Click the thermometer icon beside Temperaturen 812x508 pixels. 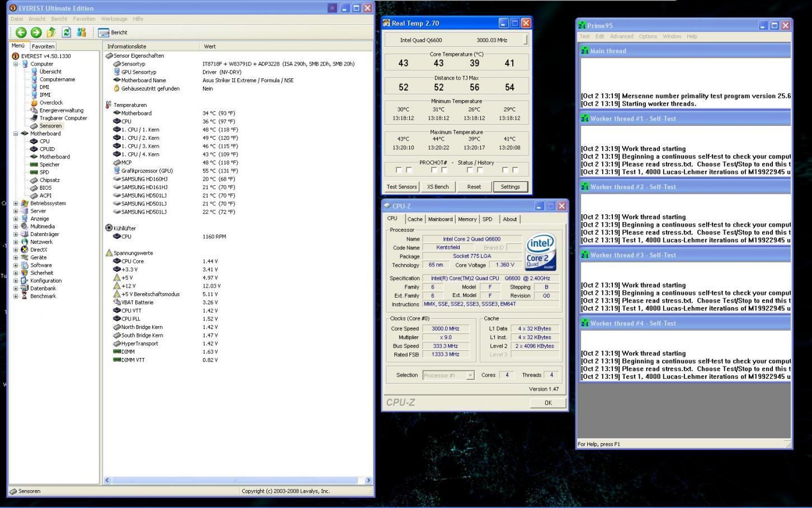point(108,105)
